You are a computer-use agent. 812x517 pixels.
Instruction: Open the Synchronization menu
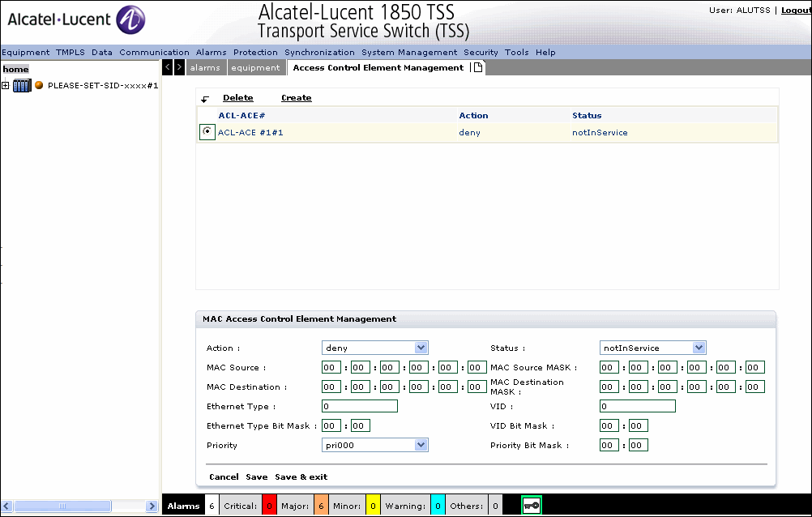coord(319,53)
